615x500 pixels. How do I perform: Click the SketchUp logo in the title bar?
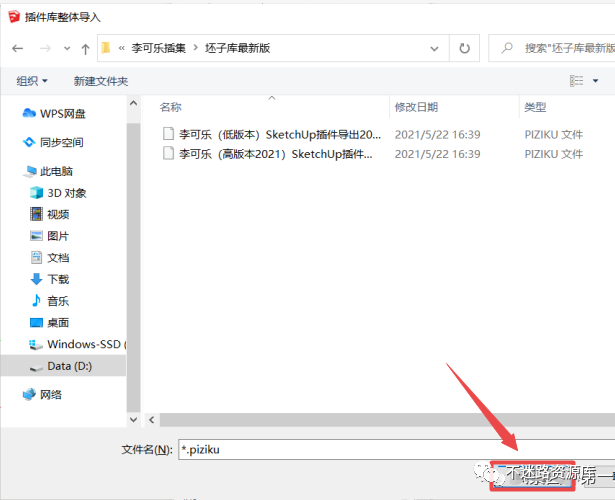pyautogui.click(x=14, y=17)
